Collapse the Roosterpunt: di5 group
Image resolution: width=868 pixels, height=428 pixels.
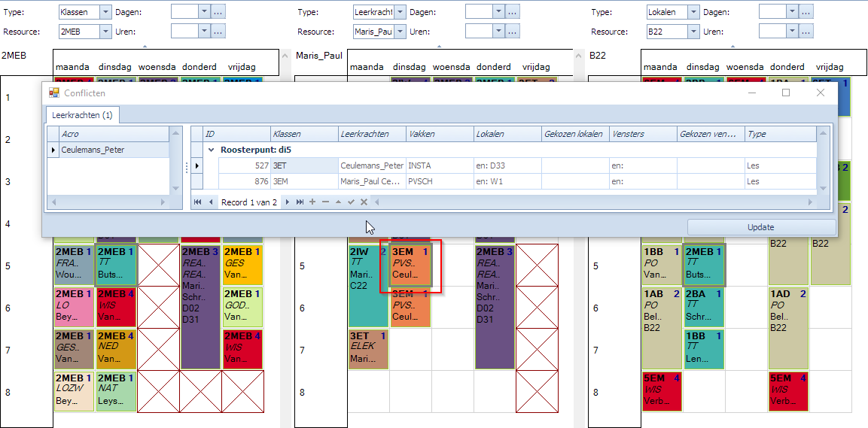pos(211,149)
